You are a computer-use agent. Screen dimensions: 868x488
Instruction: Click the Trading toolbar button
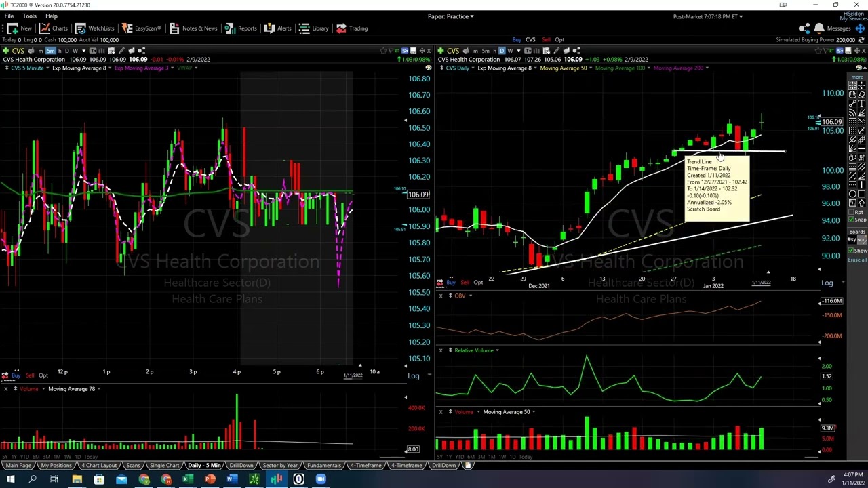click(x=352, y=28)
